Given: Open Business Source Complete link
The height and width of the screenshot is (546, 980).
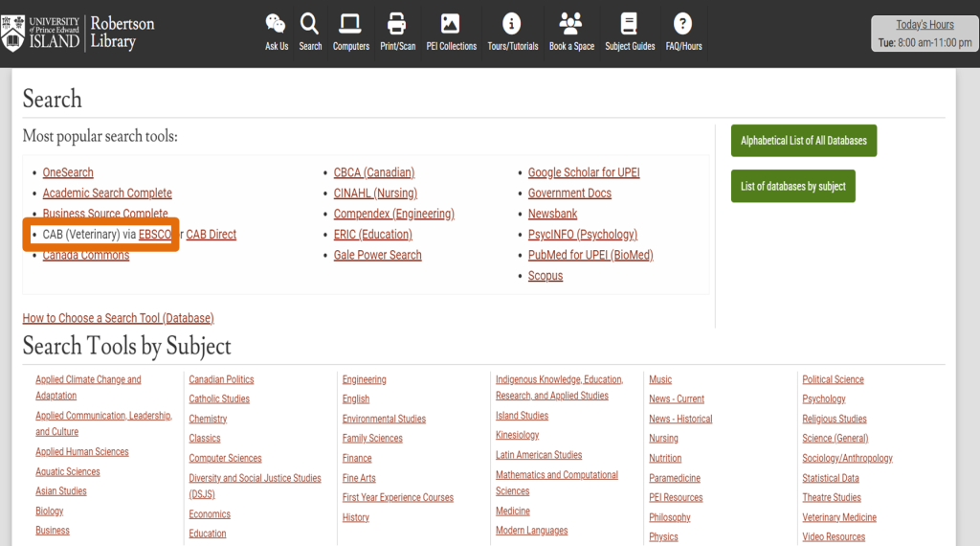Looking at the screenshot, I should 105,214.
